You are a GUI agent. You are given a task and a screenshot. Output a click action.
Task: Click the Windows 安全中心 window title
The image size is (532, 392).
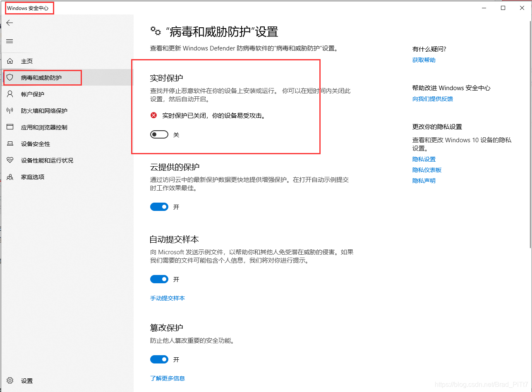(x=28, y=8)
